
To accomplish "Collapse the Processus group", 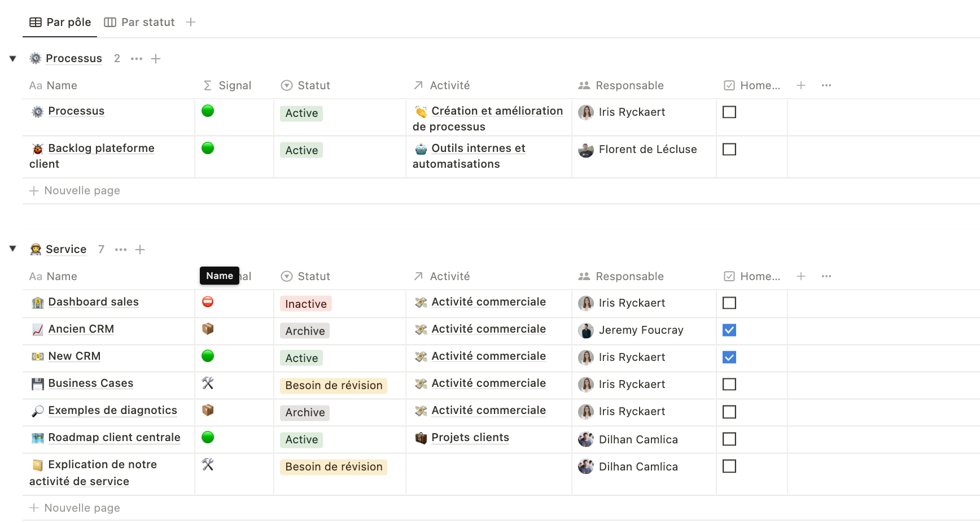I will (x=13, y=59).
